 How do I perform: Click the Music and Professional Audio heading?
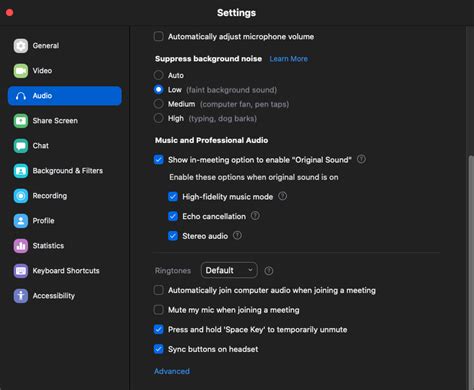[x=211, y=140]
